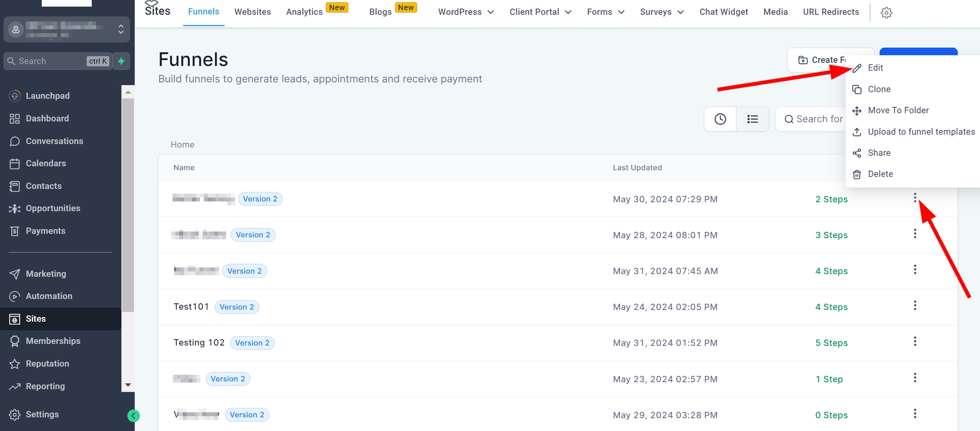Viewport: 980px width, 431px height.
Task: Switch to the Websites tab
Action: pyautogui.click(x=252, y=12)
